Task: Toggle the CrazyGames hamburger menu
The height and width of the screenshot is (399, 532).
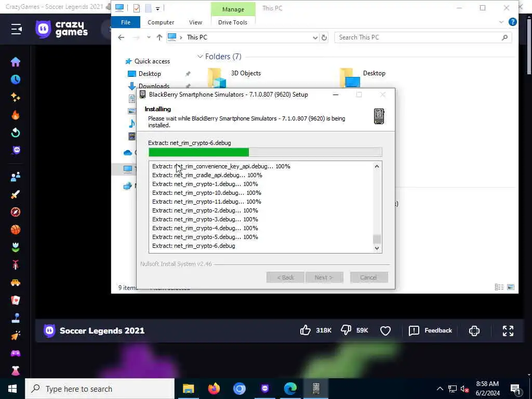Action: [16, 29]
